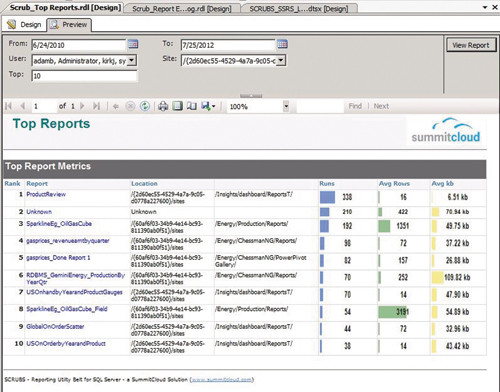Click the Runs bar for ProductReview
This screenshot has height=392, width=500.
[327, 197]
